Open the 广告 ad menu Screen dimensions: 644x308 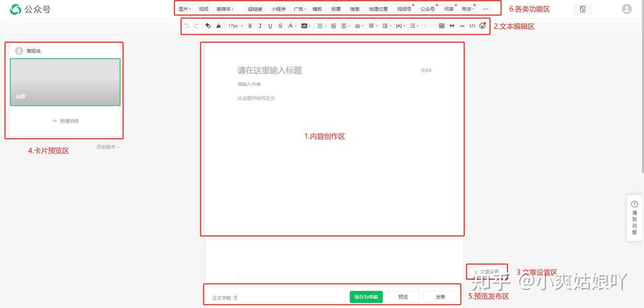(300, 9)
